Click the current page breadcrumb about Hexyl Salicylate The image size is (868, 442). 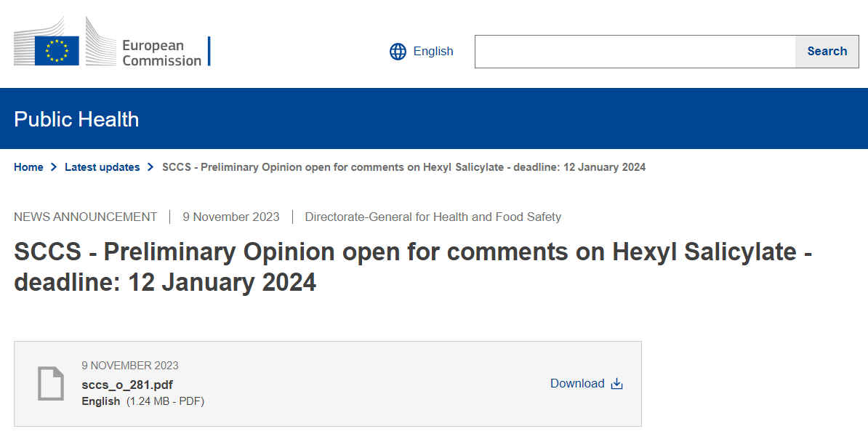point(403,167)
